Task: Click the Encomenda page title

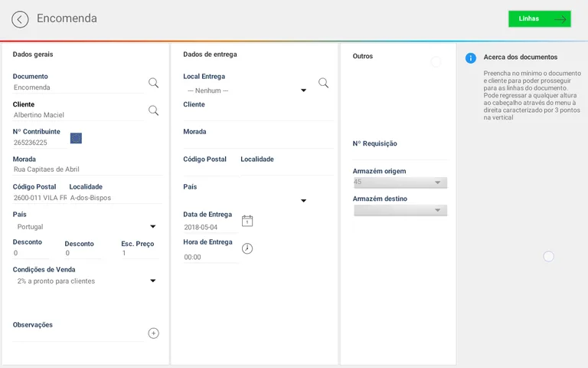Action: [x=67, y=18]
